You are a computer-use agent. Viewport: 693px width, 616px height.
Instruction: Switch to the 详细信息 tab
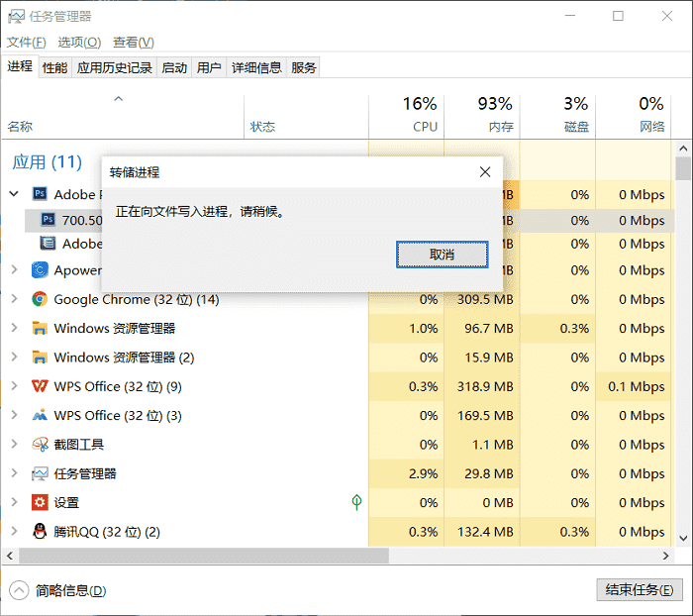[256, 67]
